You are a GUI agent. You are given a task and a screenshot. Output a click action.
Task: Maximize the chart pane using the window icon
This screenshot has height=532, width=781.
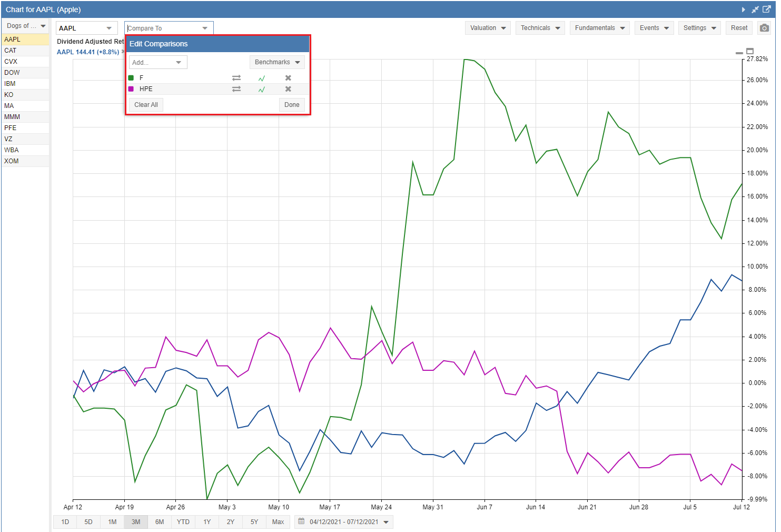click(x=750, y=51)
